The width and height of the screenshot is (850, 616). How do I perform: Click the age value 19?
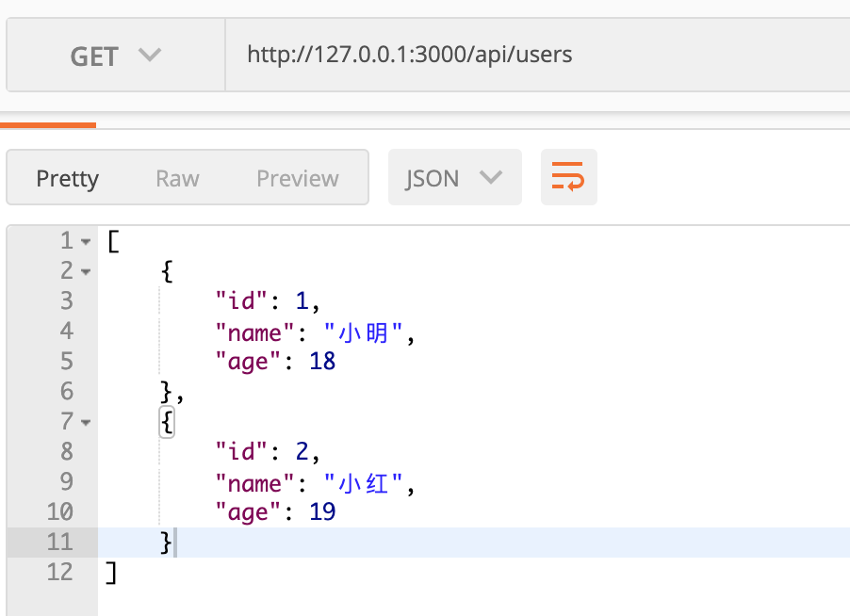322,512
